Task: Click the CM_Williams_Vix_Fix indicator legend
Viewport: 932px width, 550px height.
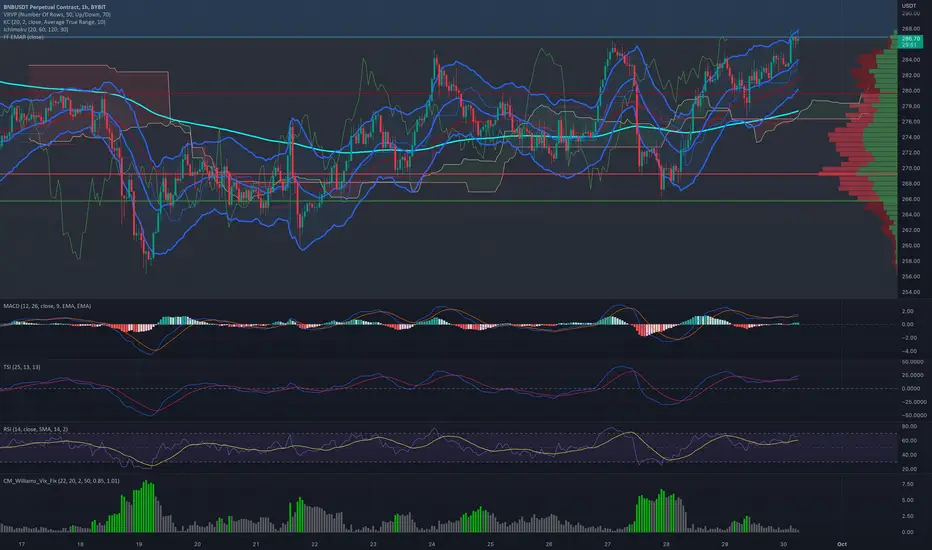Action: pyautogui.click(x=61, y=481)
